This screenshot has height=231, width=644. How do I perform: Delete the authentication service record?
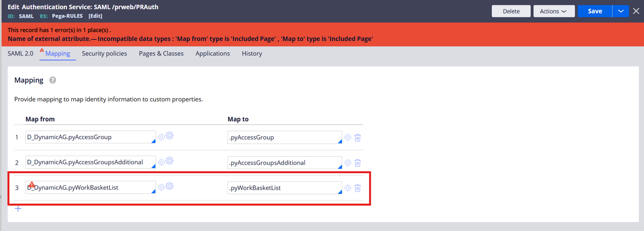tap(511, 11)
